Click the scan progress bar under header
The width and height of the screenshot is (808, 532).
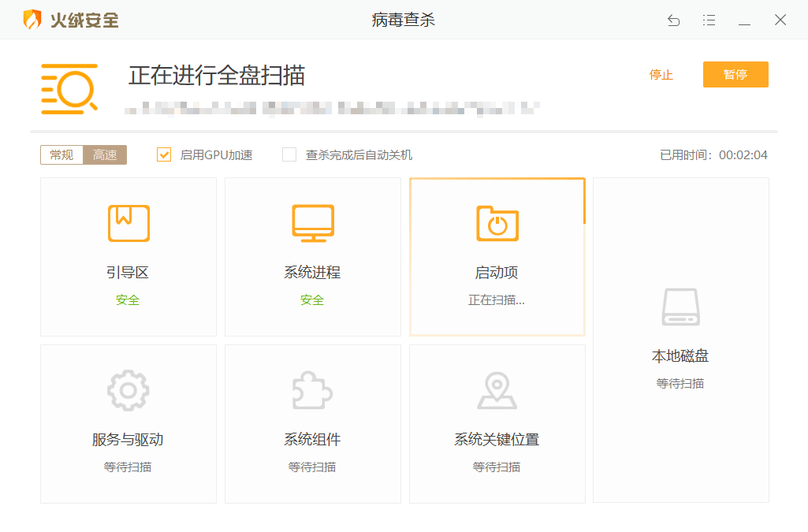pos(404,132)
